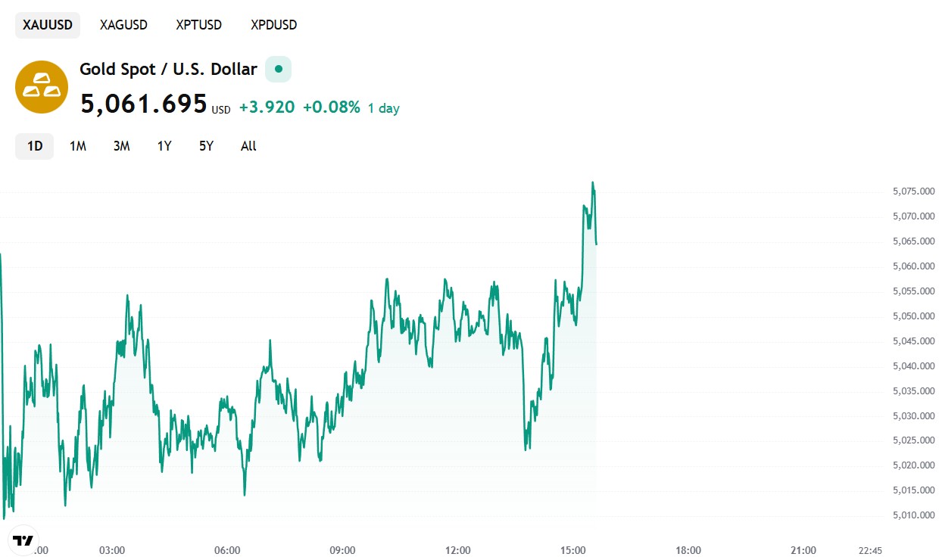Select the 1Y timeframe

click(164, 146)
